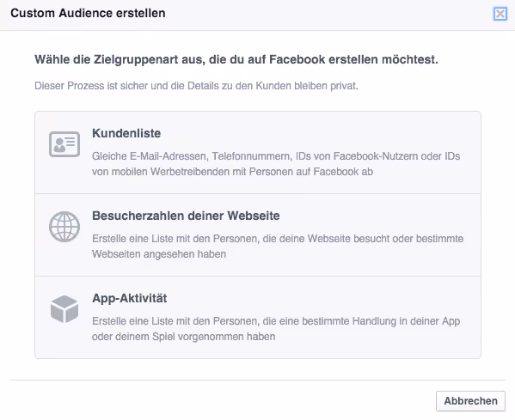Click the 'Custom Audience erstellen' title

coord(88,13)
